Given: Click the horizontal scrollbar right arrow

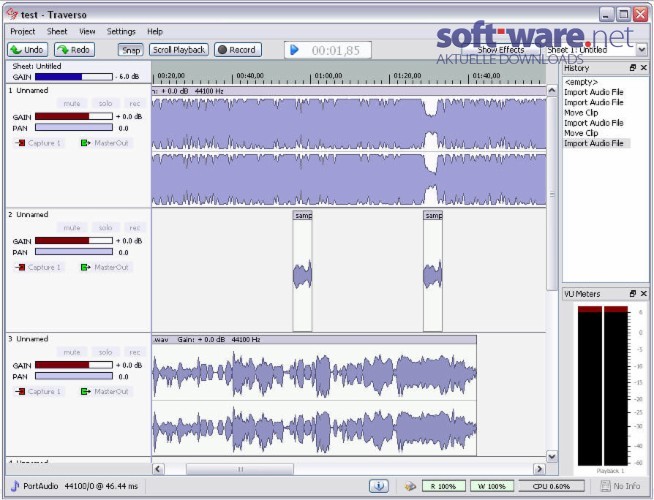Looking at the screenshot, I should pyautogui.click(x=539, y=469).
